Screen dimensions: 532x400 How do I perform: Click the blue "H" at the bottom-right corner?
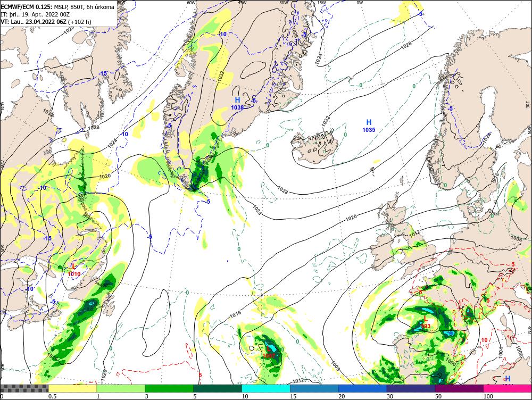508,379
